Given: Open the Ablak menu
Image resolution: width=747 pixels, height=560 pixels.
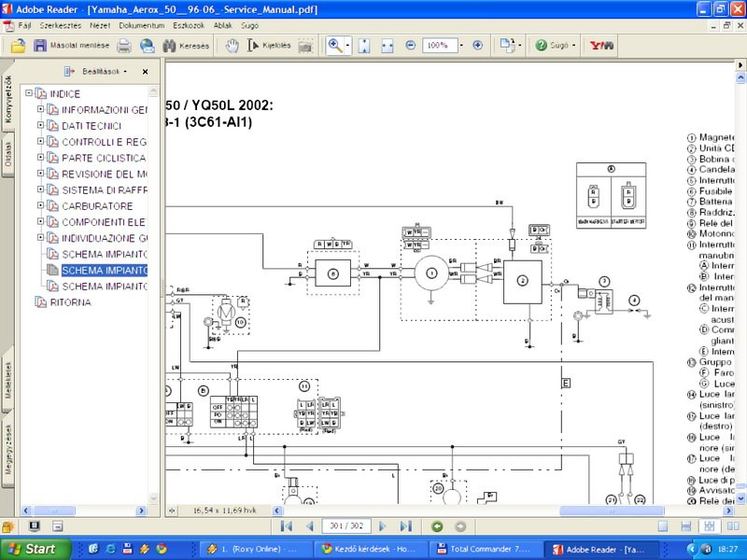Looking at the screenshot, I should pos(222,25).
